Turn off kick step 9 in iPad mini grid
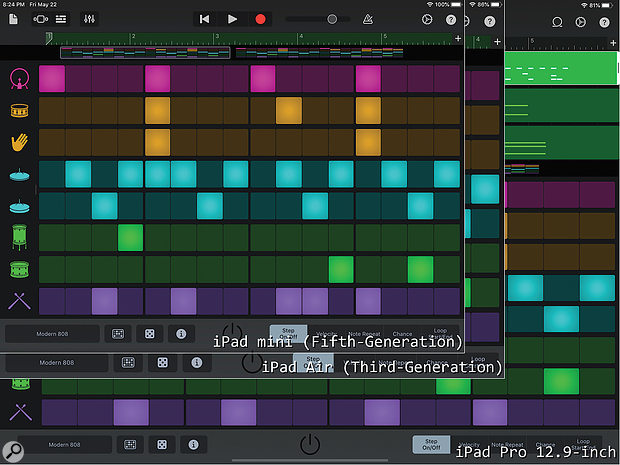The height and width of the screenshot is (465, 620). (x=263, y=79)
